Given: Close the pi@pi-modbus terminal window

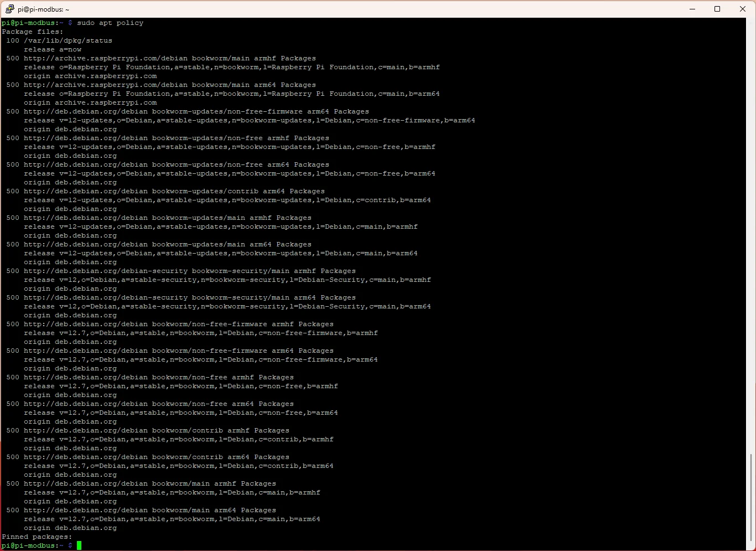Looking at the screenshot, I should [x=743, y=9].
